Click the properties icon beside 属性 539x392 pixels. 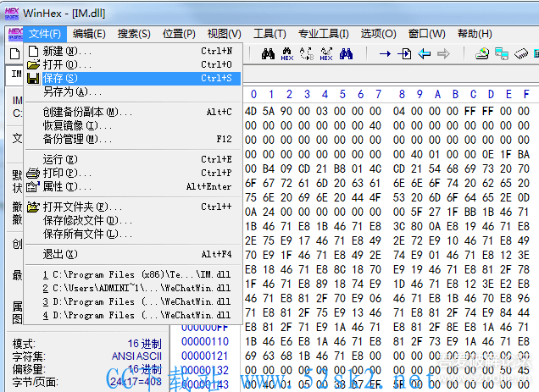click(33, 186)
